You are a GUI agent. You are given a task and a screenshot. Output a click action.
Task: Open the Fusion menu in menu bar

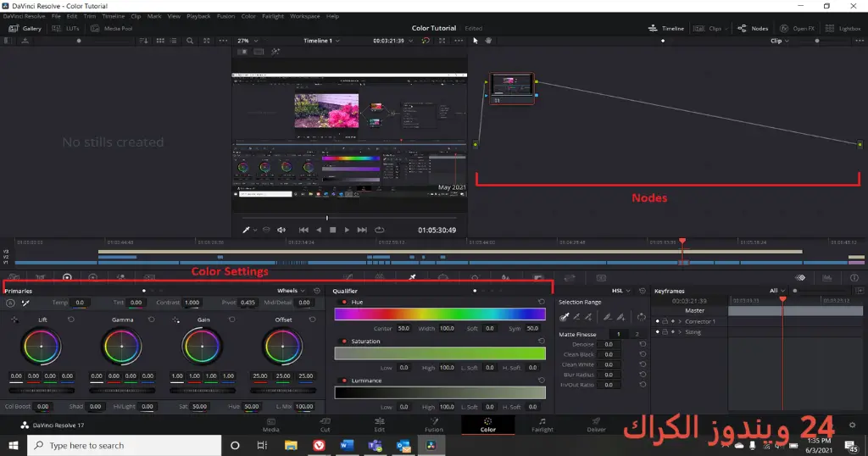click(x=225, y=16)
